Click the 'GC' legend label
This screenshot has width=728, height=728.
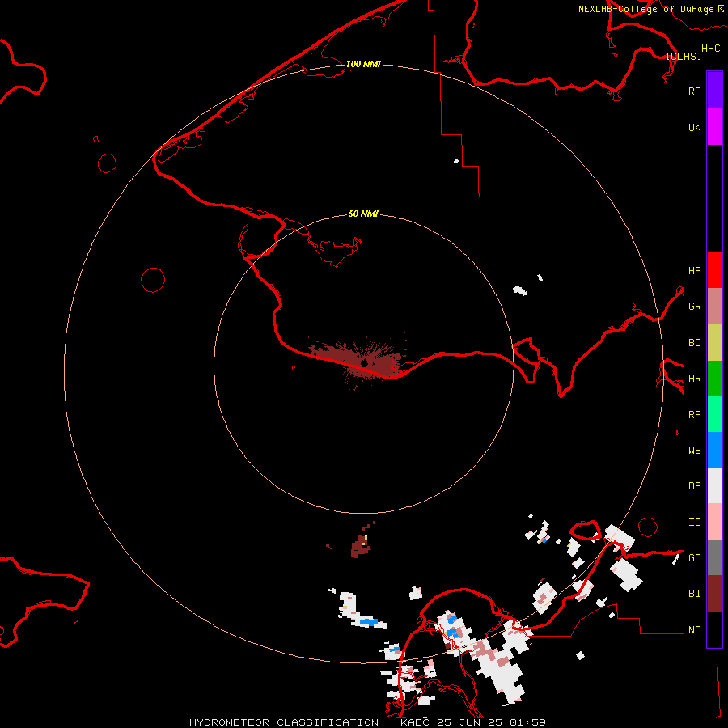click(x=695, y=558)
